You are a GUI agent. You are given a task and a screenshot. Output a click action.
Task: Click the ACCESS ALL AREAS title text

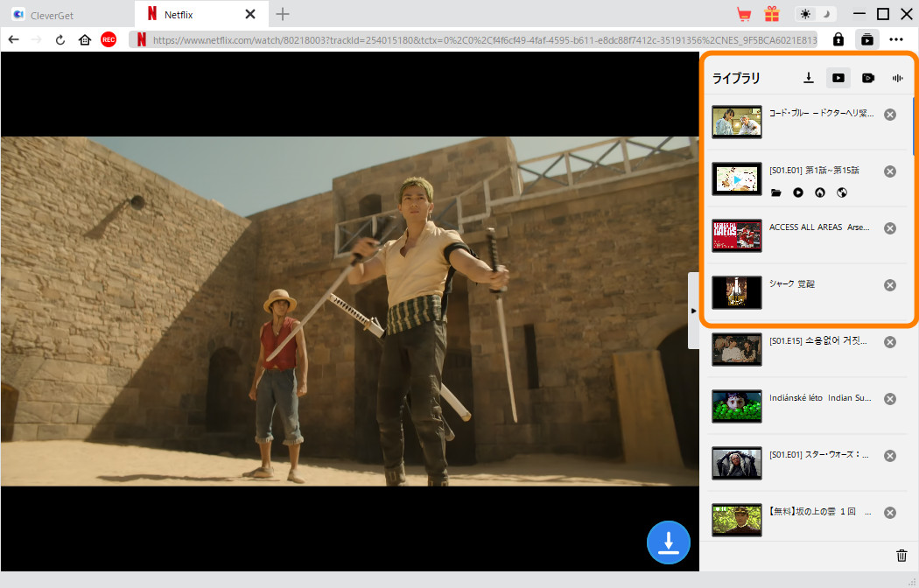click(819, 227)
